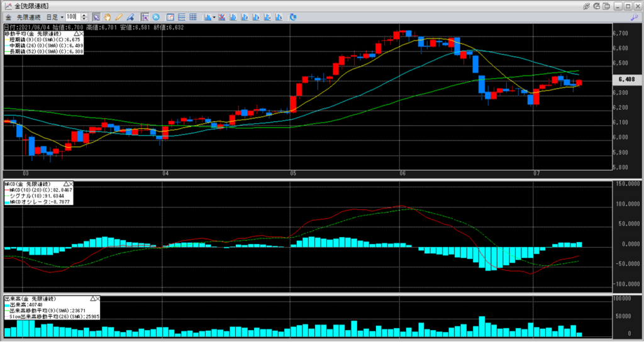Open the chart settings window icon

click(x=170, y=17)
